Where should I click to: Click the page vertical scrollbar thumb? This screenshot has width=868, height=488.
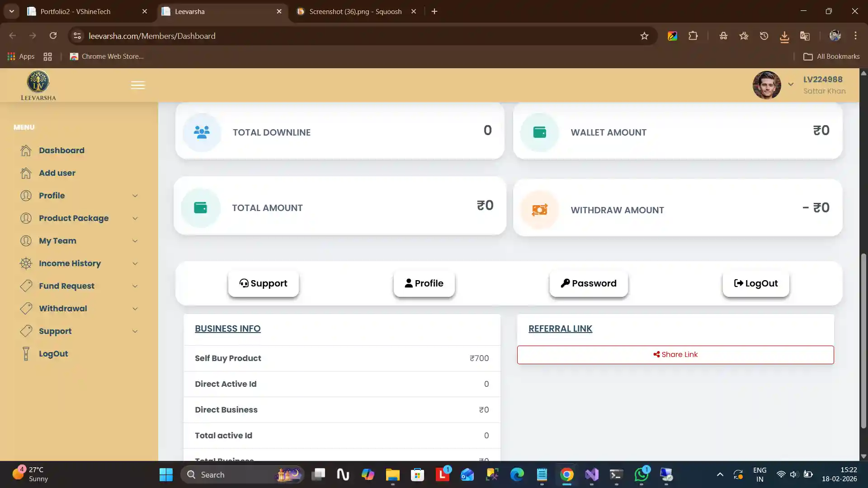[863, 341]
